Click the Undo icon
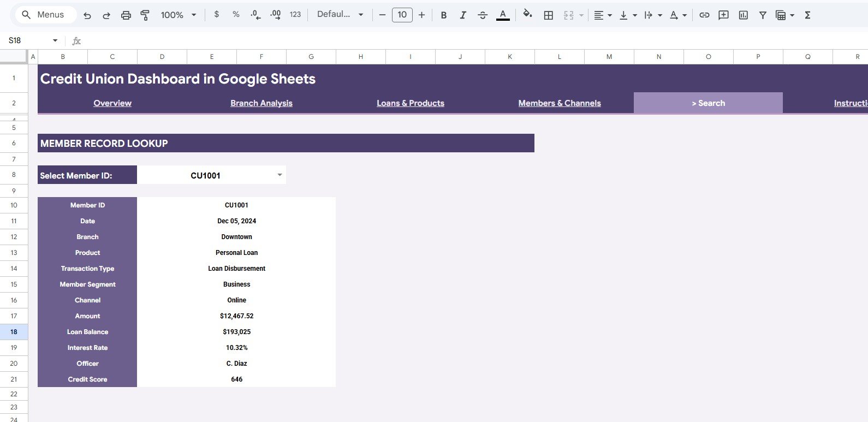This screenshot has height=422, width=868. pos(87,15)
